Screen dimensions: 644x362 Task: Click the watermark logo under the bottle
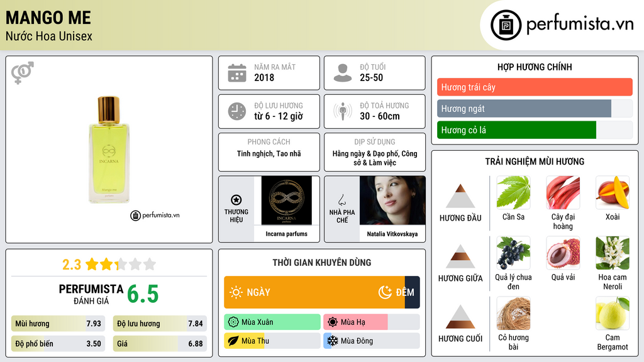click(x=155, y=215)
